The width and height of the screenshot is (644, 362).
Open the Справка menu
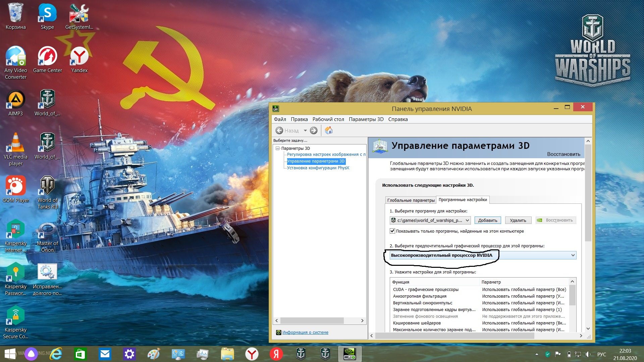coord(398,119)
